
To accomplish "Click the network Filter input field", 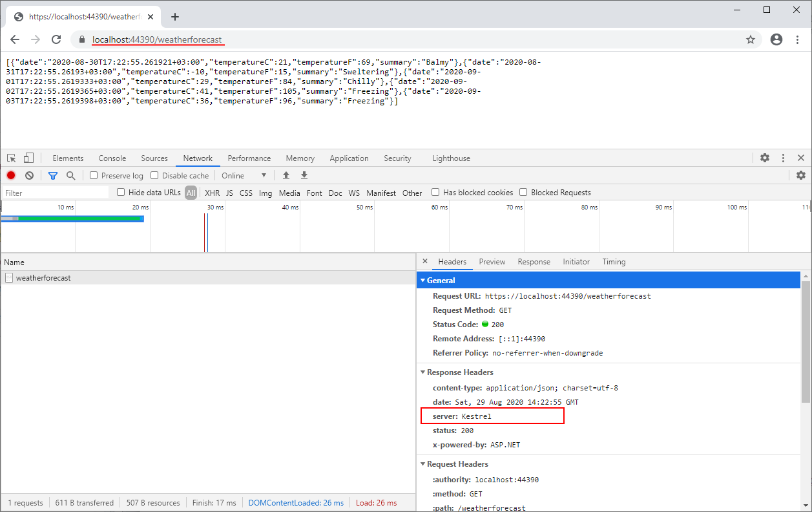I will 56,193.
